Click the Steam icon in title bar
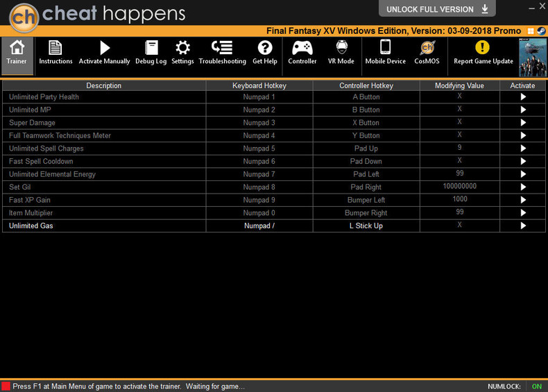The width and height of the screenshot is (548, 392). [541, 31]
